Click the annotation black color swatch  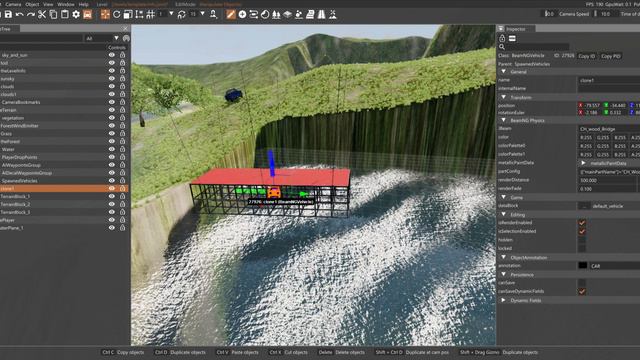pyautogui.click(x=582, y=266)
